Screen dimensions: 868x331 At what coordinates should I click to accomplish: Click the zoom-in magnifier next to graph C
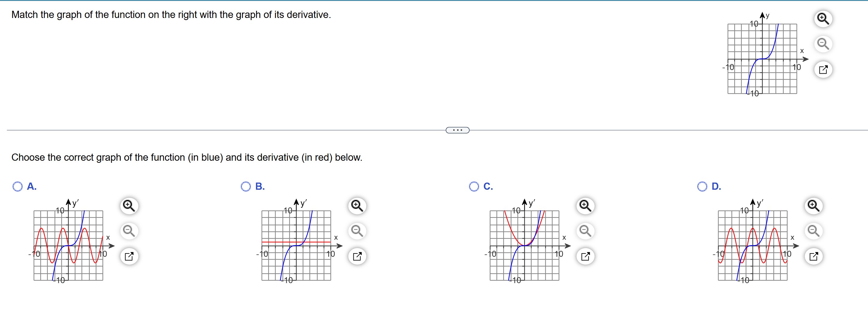pos(585,205)
